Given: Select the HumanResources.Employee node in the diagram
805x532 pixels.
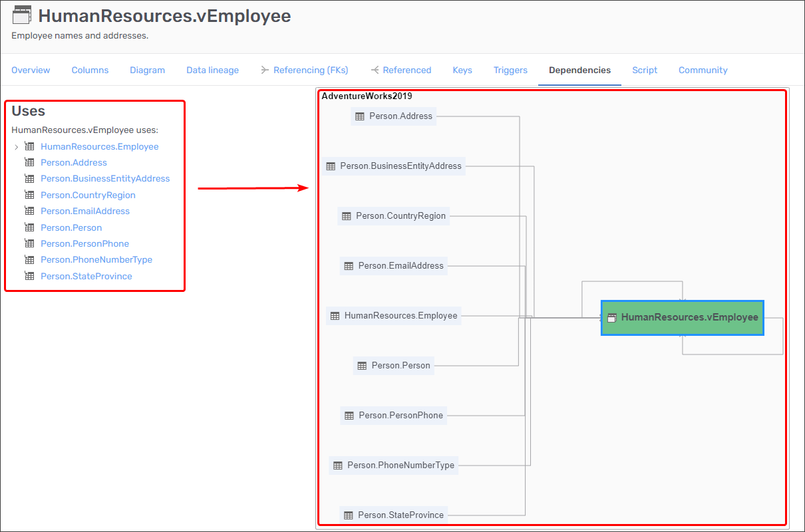Looking at the screenshot, I should (394, 316).
